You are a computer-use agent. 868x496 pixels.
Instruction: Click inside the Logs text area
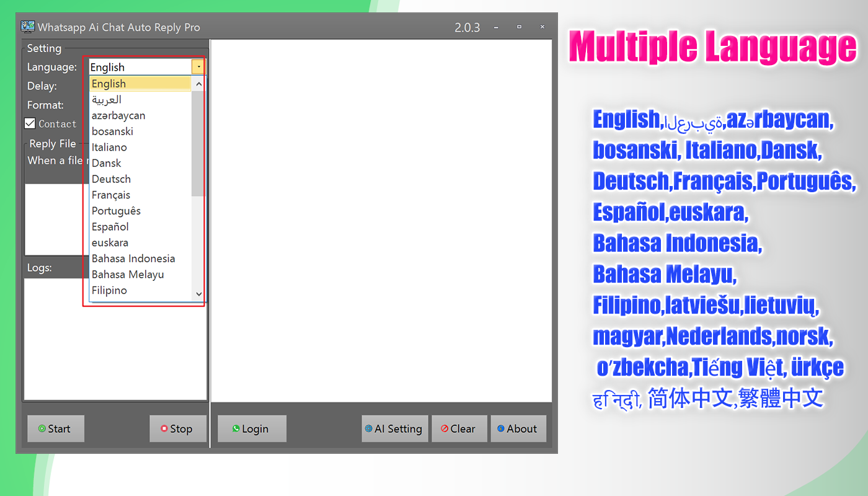[115, 339]
